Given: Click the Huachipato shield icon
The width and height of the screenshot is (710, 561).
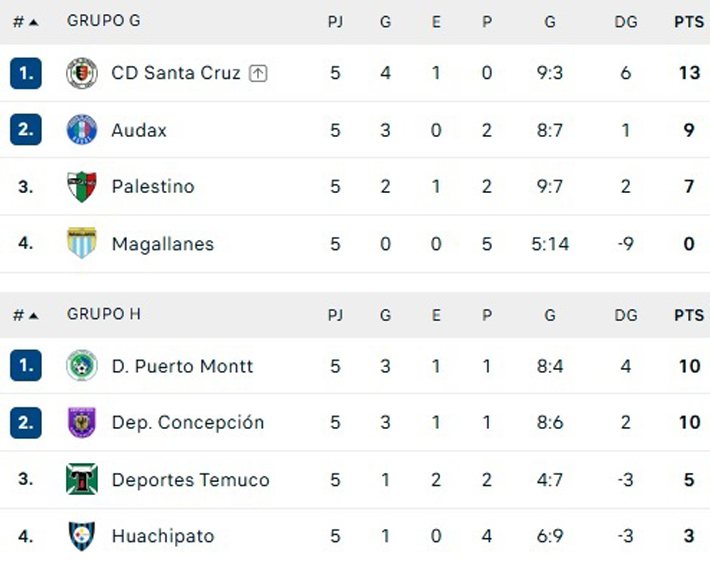Looking at the screenshot, I should pos(82,536).
